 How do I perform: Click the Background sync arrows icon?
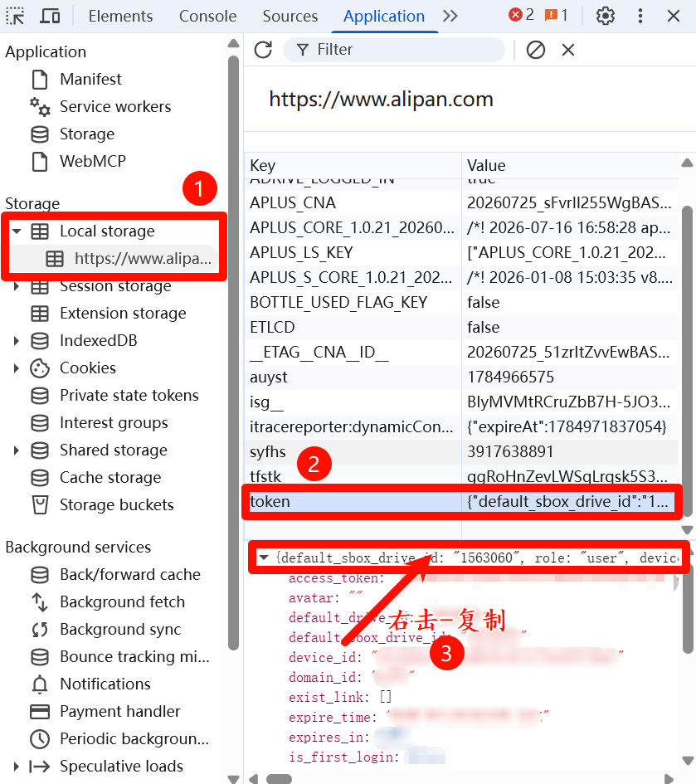pyautogui.click(x=40, y=629)
